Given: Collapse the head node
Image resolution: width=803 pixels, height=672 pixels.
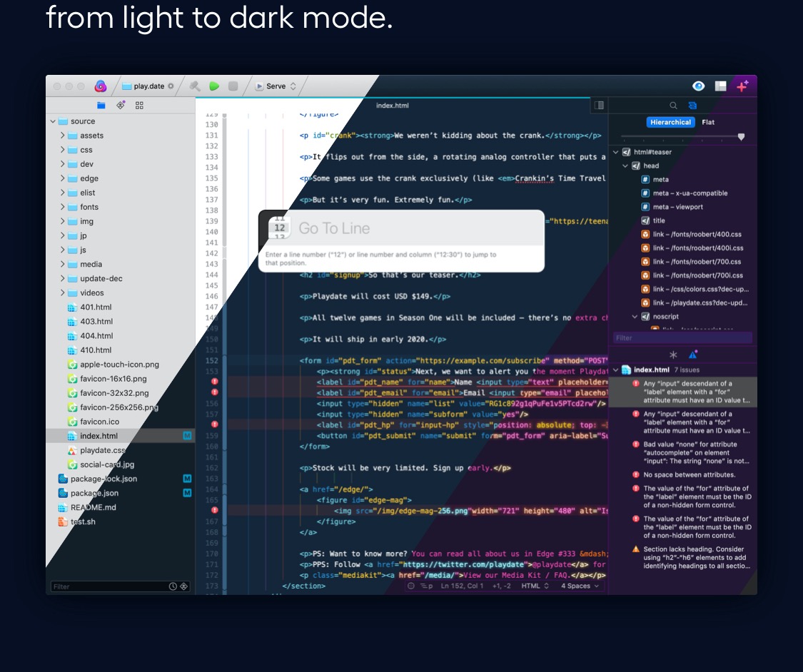Looking at the screenshot, I should (x=625, y=166).
